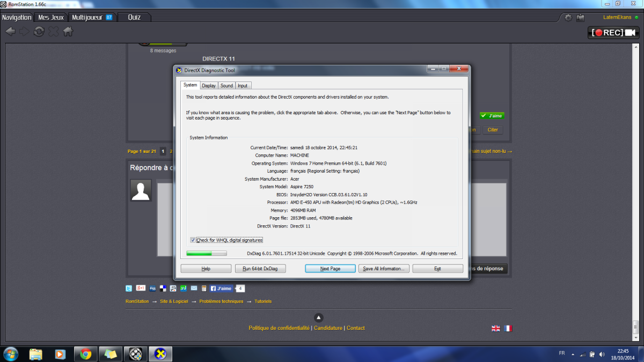Open RomStation settings gear
The width and height of the screenshot is (644, 362).
pyautogui.click(x=568, y=18)
